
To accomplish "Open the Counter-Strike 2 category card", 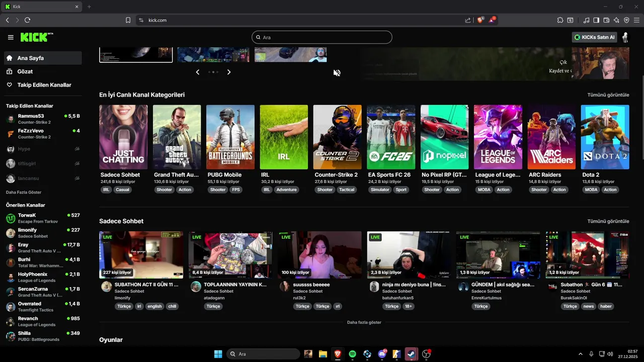I will 337,137.
